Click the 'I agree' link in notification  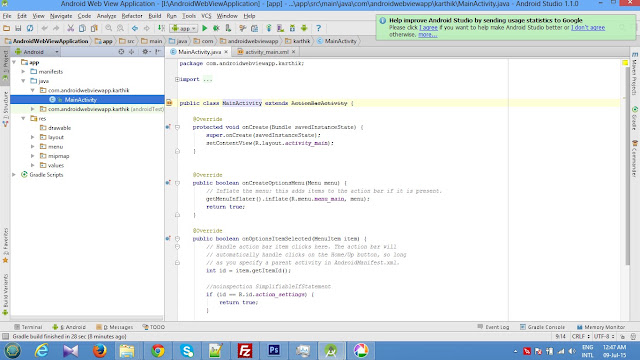tap(428, 27)
